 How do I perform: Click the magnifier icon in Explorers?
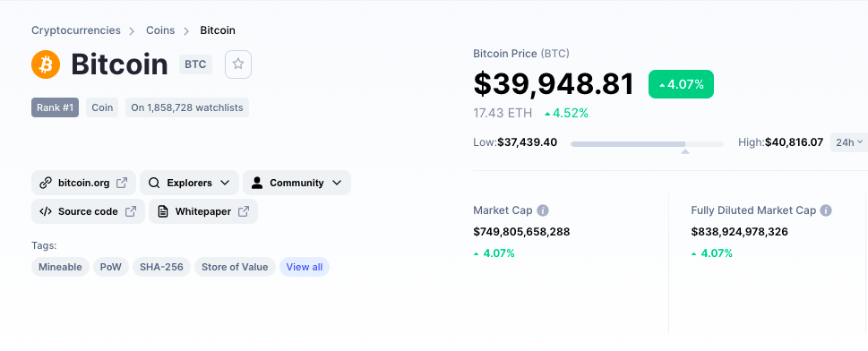[154, 183]
